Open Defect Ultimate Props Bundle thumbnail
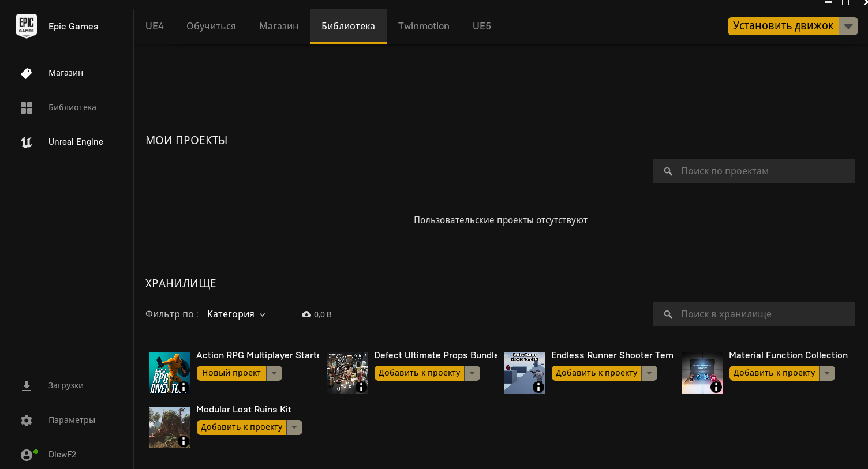The width and height of the screenshot is (868, 469). [347, 373]
